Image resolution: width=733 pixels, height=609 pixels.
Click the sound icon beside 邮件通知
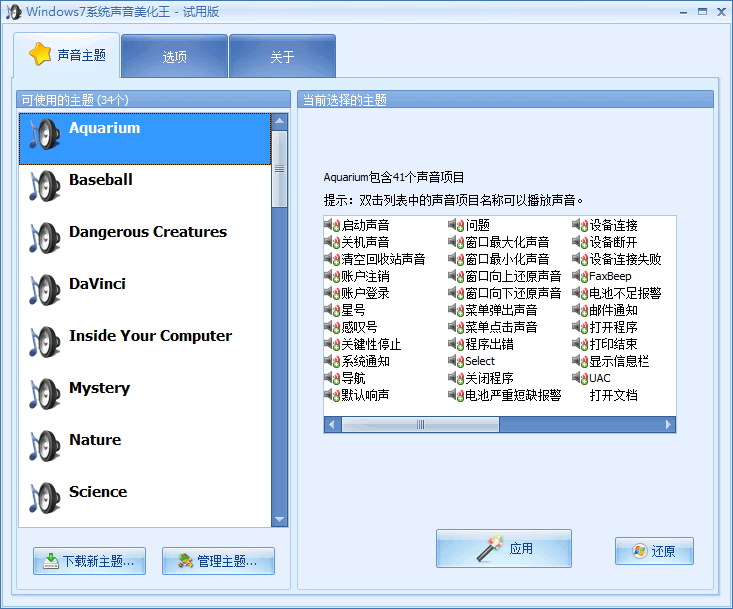click(x=580, y=310)
